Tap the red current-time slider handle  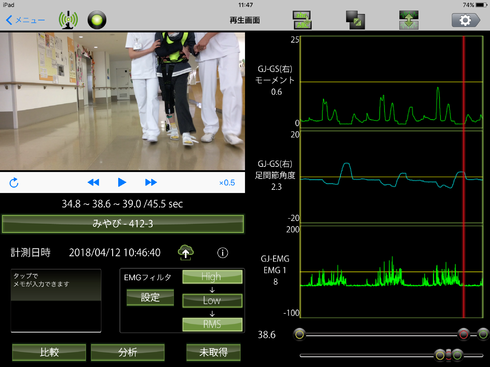point(463,334)
